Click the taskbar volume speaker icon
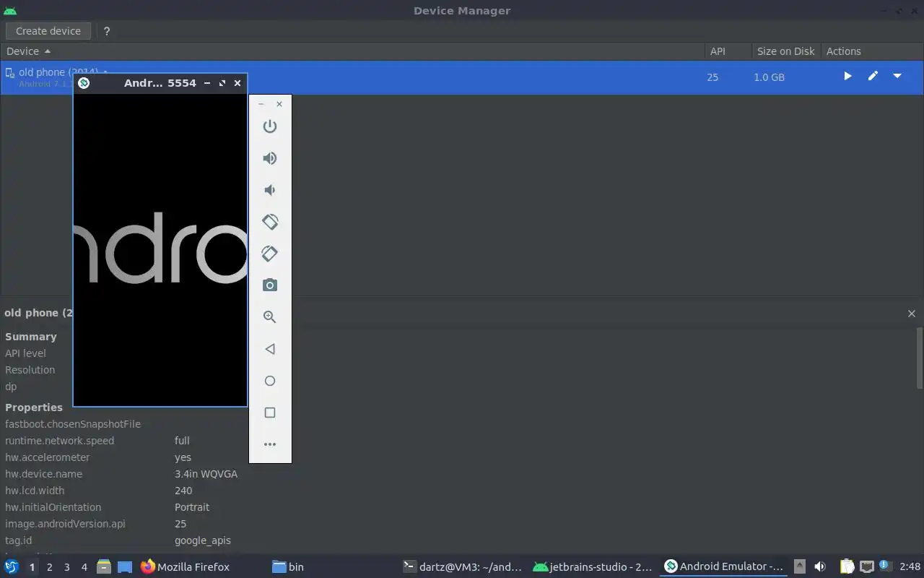924x578 pixels. pos(820,567)
